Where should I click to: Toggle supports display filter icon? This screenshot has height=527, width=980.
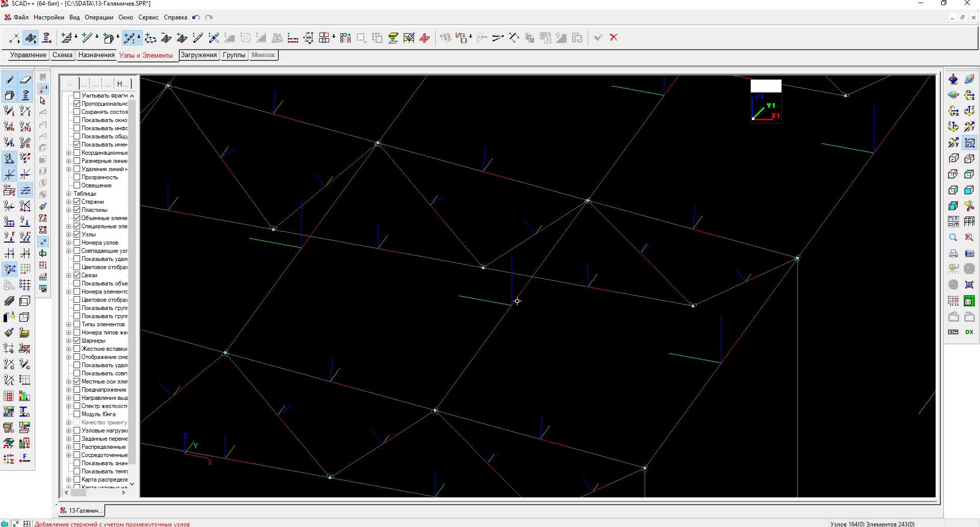point(9,159)
